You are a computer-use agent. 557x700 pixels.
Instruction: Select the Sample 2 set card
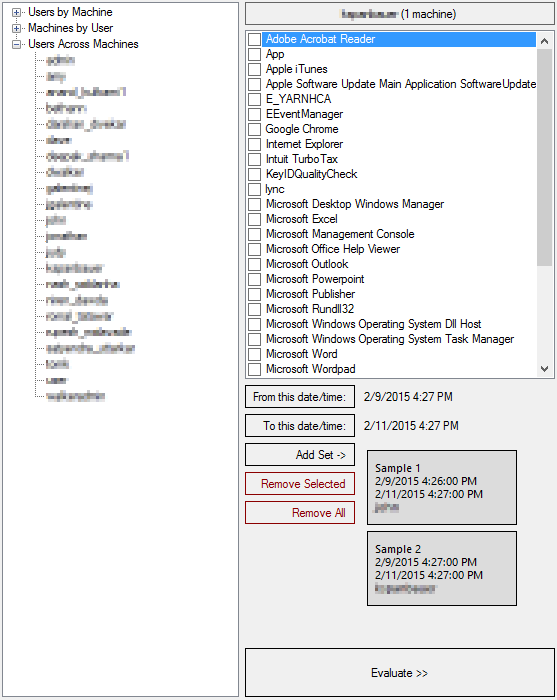click(442, 568)
